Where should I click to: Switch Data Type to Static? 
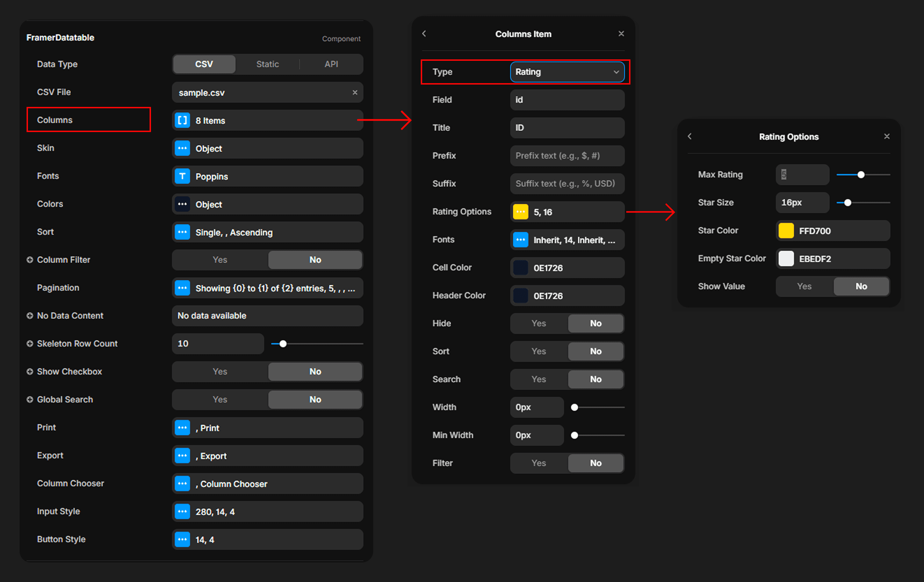tap(267, 64)
